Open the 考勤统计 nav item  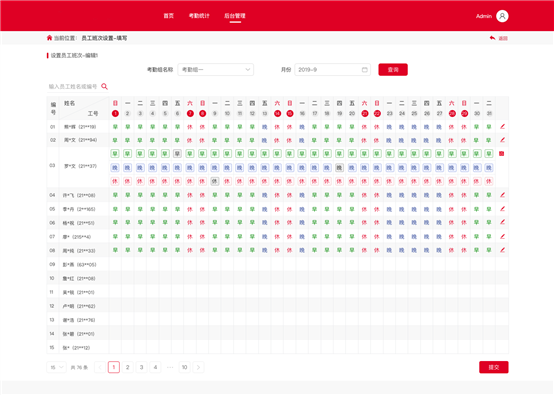click(x=199, y=16)
